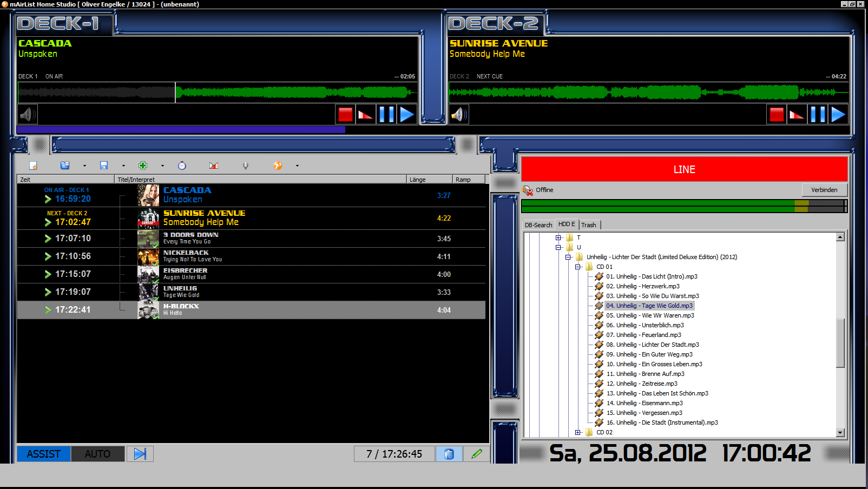Click the recycle bin icon below playlist
The width and height of the screenshot is (868, 489).
point(449,454)
